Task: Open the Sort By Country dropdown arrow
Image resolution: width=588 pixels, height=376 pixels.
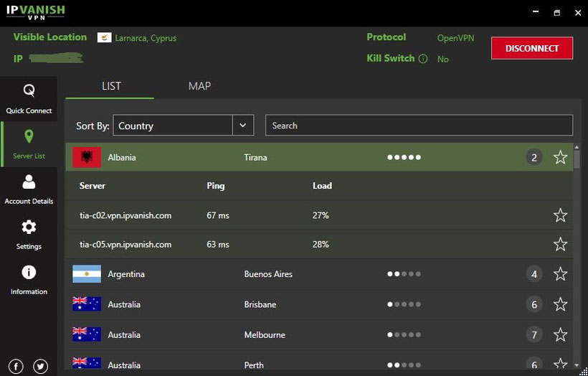Action: pos(243,126)
